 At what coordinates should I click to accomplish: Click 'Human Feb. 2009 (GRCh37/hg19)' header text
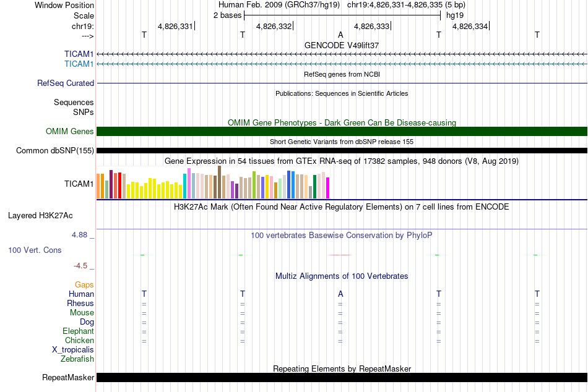[x=279, y=5]
